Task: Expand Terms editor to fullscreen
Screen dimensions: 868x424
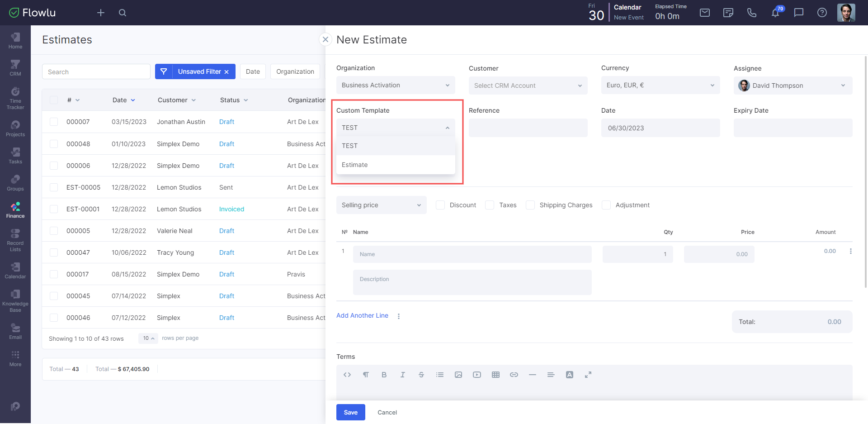Action: 588,375
